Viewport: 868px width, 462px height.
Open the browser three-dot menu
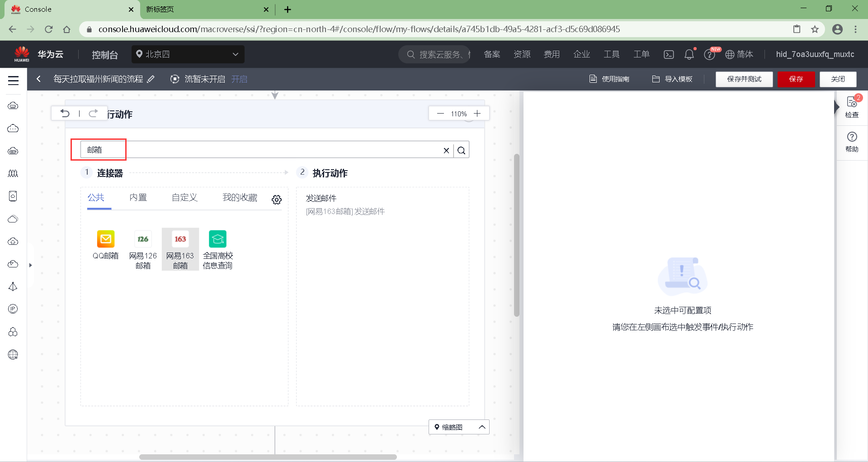(x=856, y=29)
